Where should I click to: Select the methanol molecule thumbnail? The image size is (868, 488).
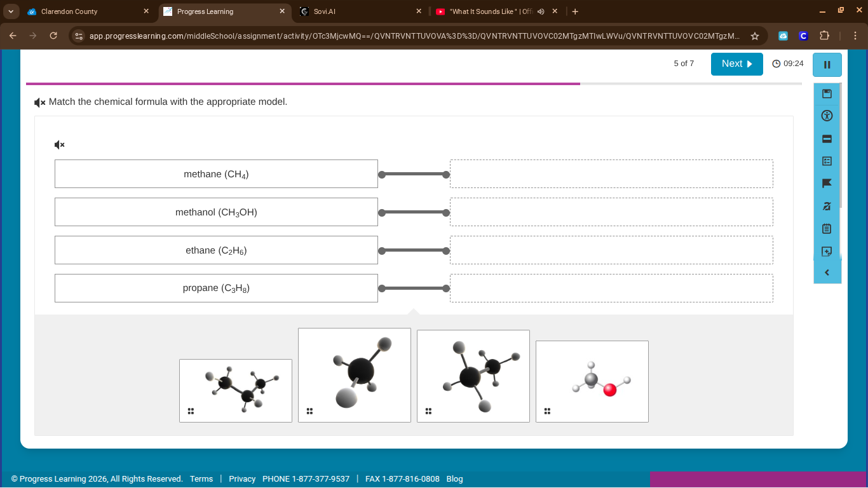tap(592, 381)
